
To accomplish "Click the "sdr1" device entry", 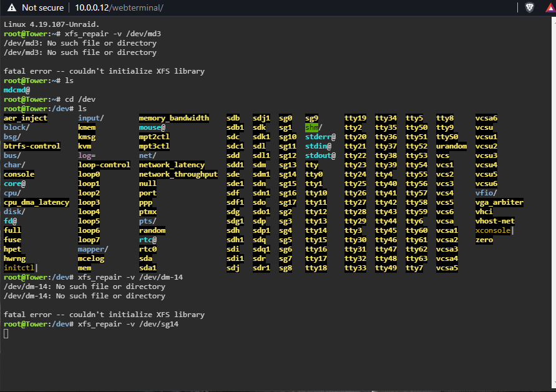I will [261, 268].
